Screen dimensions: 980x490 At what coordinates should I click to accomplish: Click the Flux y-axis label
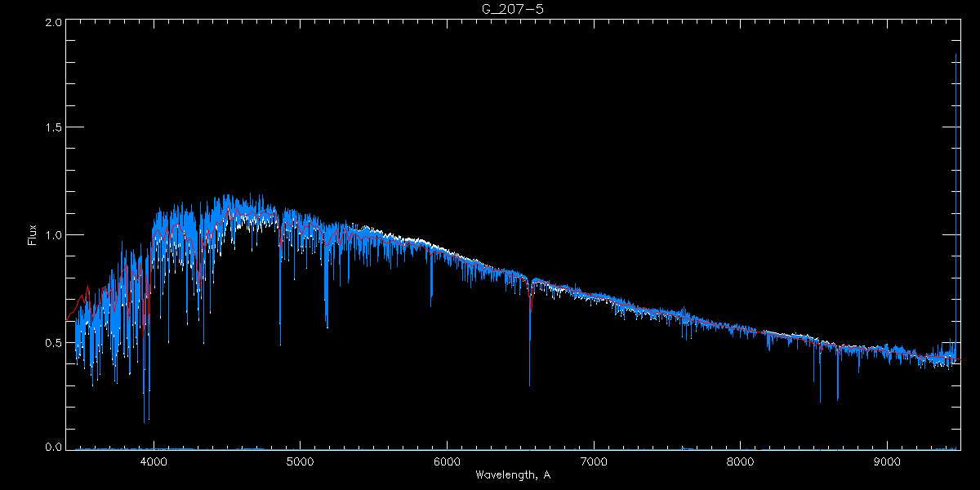tap(33, 234)
